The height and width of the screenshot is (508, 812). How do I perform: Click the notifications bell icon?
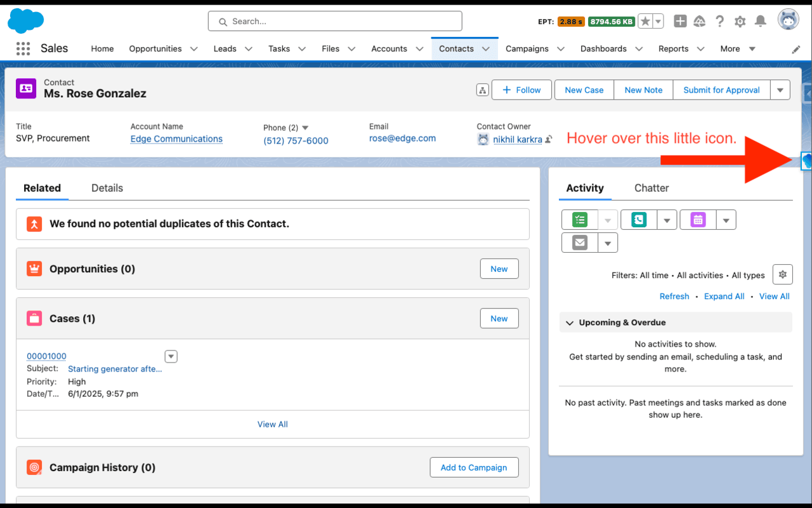tap(760, 22)
